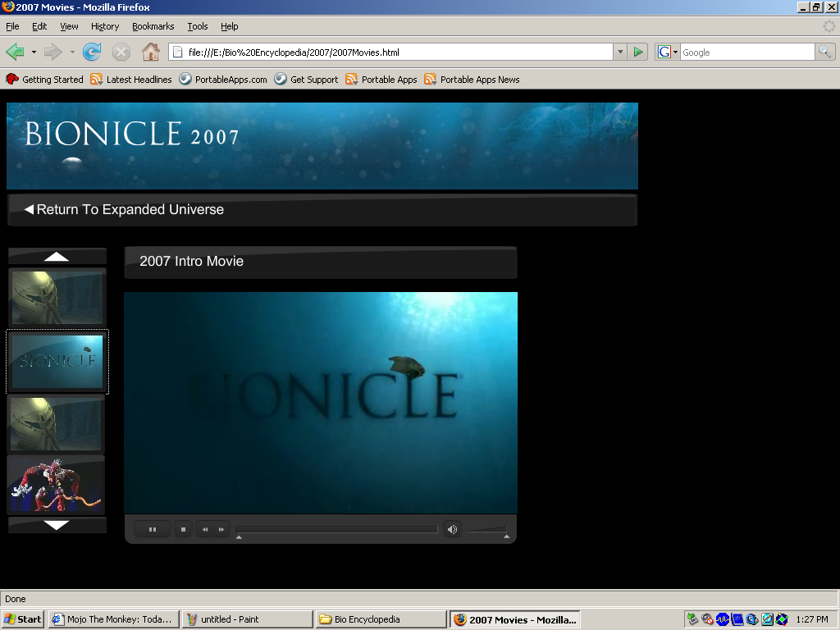Image resolution: width=840 pixels, height=630 pixels.
Task: Open the Tools menu
Action: [197, 26]
